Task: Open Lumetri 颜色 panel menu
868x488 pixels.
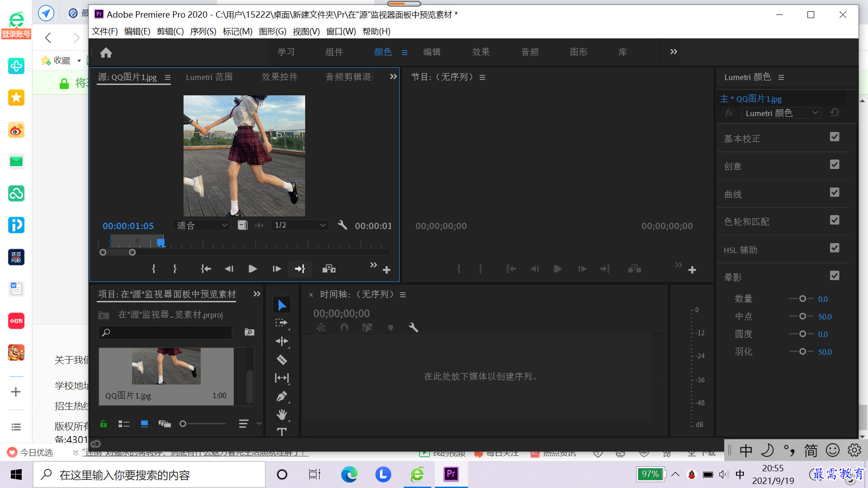Action: click(x=781, y=77)
